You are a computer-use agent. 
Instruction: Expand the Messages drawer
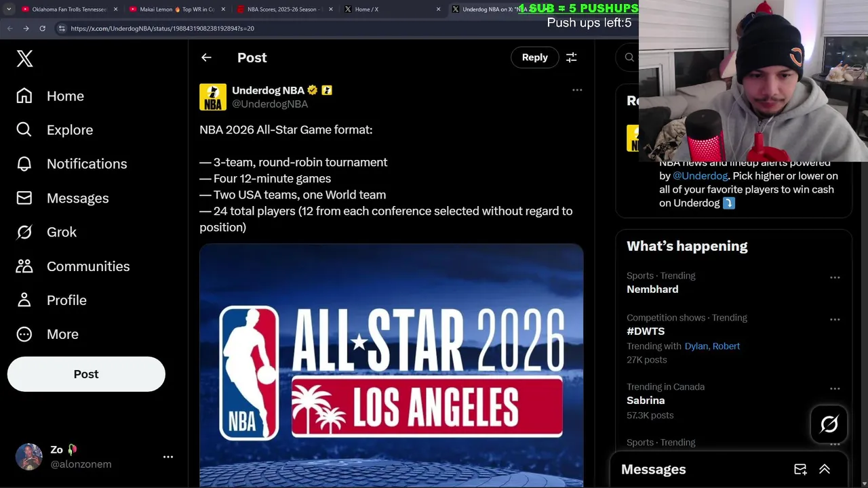pyautogui.click(x=825, y=469)
